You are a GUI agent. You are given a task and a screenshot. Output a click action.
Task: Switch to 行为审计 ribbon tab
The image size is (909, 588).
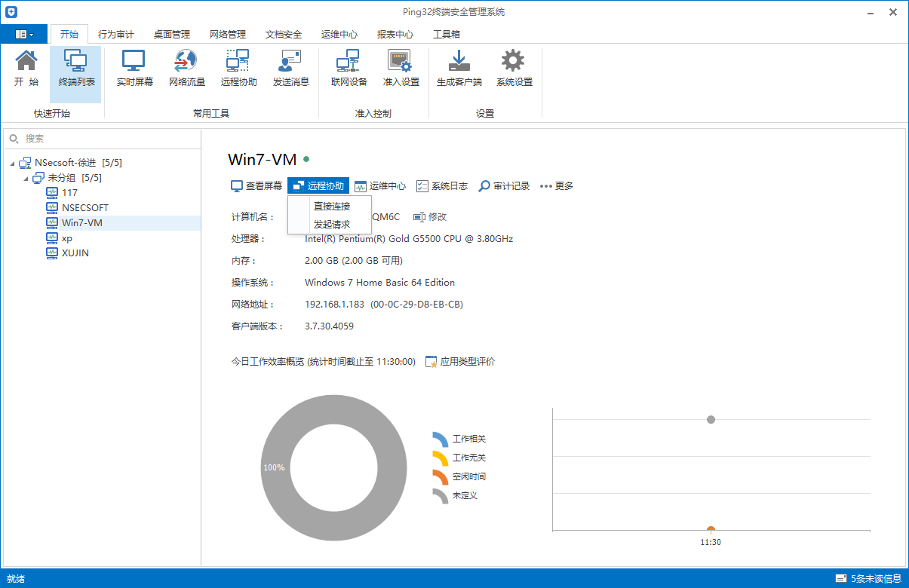(116, 34)
